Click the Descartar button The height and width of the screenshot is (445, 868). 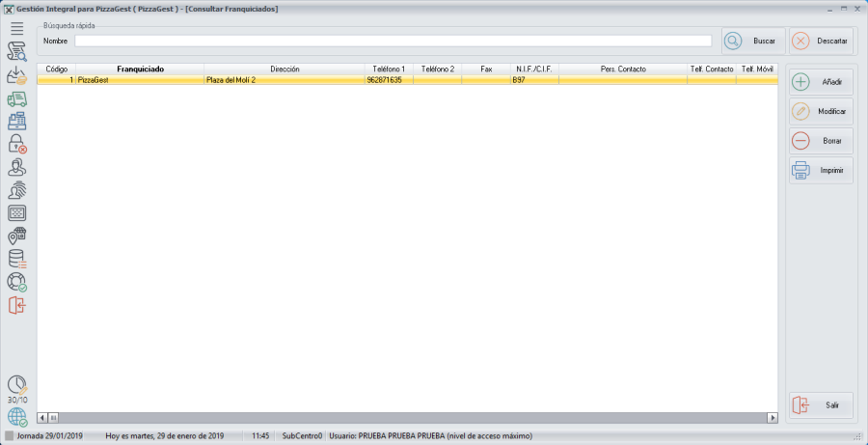821,42
